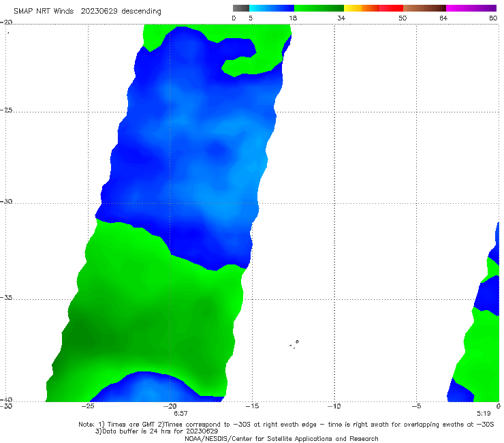Click the magenta-purple segment of the color bar
The image size is (504, 443).
click(x=471, y=8)
